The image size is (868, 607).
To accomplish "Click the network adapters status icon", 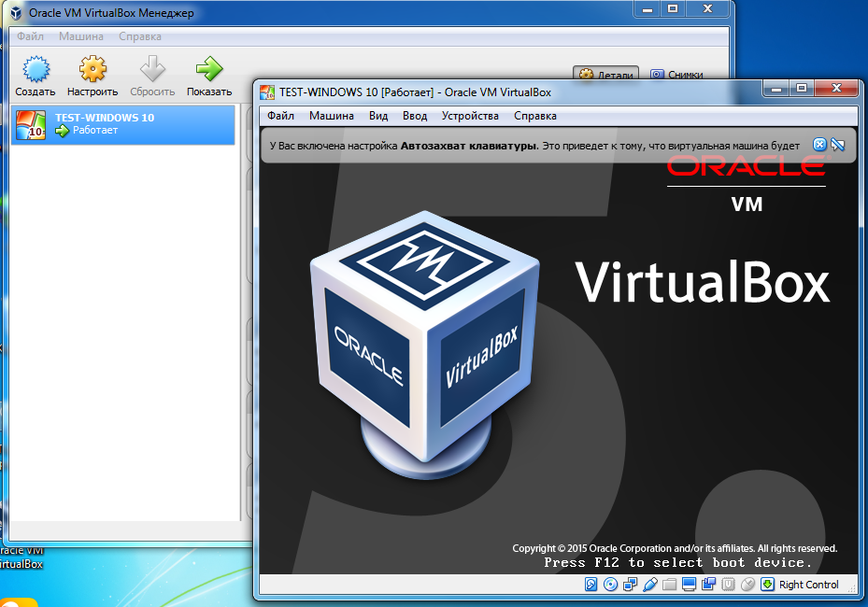I will click(x=630, y=585).
